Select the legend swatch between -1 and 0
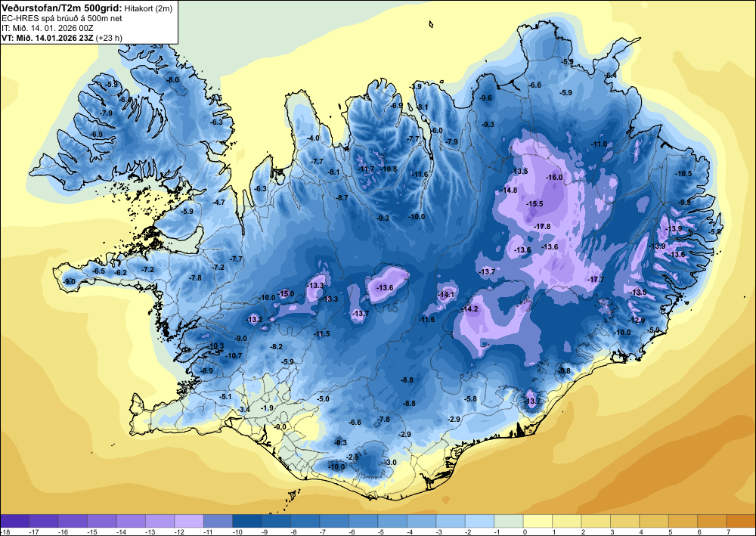 point(509,521)
